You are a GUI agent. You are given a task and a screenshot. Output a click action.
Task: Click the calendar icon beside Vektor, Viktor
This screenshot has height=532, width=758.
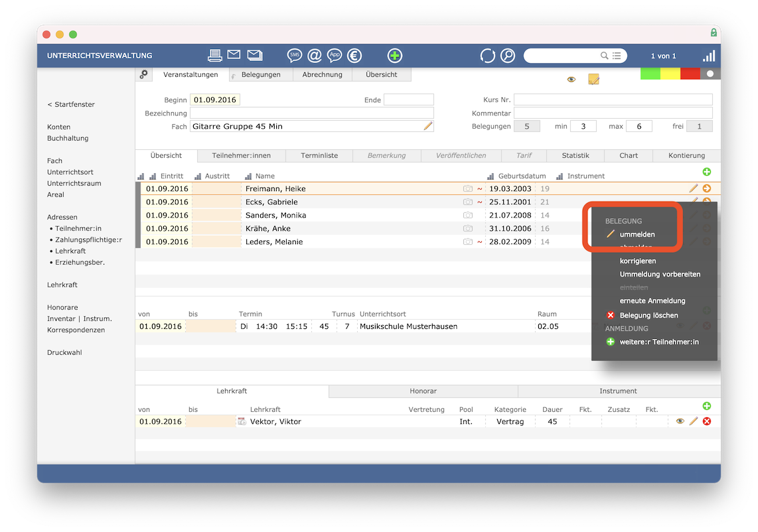tap(242, 421)
